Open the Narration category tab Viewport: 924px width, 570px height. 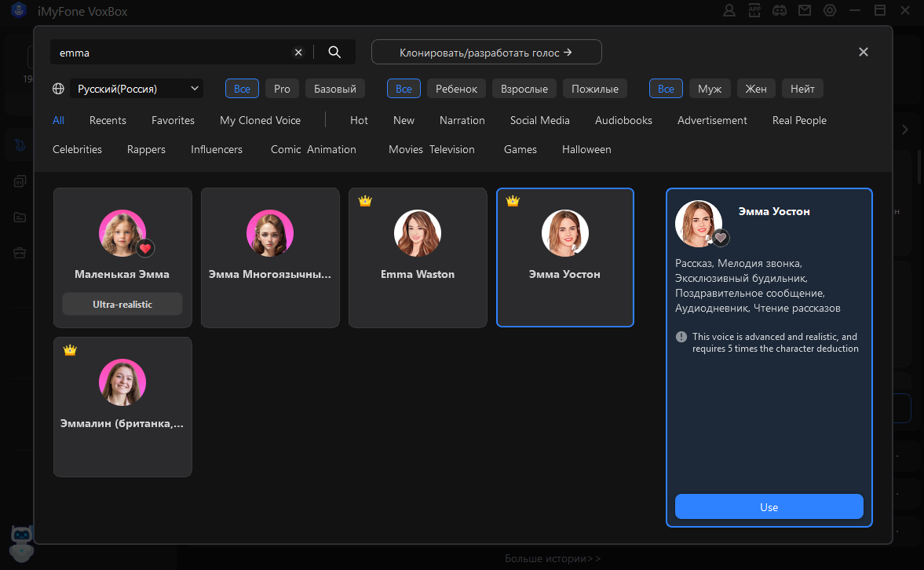(462, 120)
